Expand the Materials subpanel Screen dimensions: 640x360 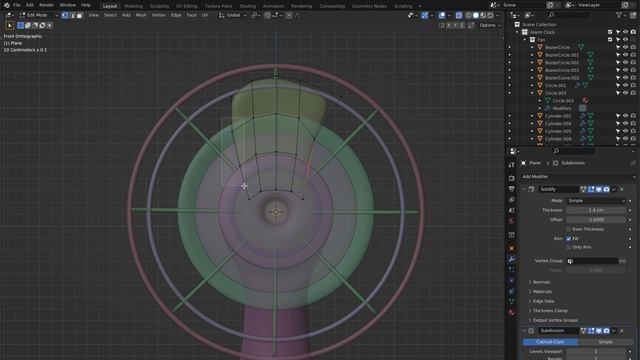(542, 291)
